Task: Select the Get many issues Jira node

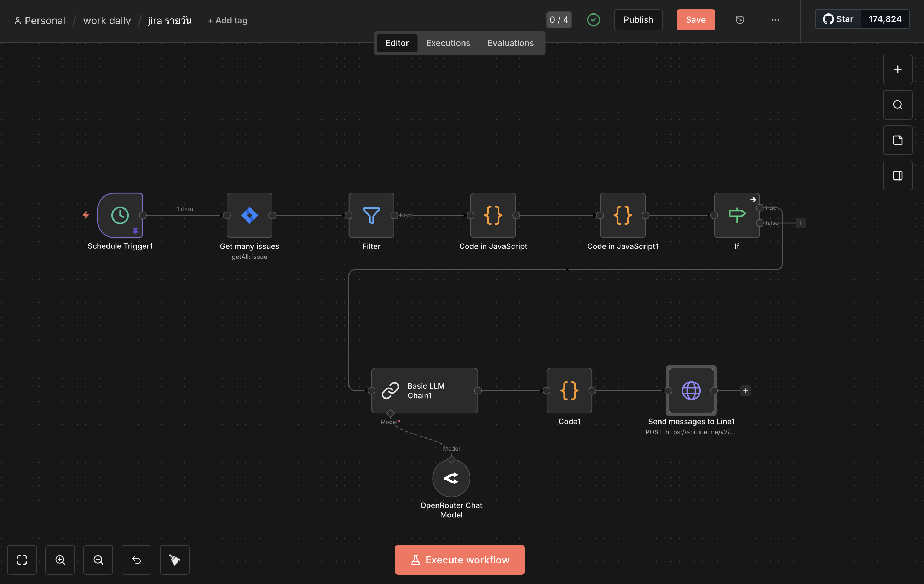Action: coord(249,215)
